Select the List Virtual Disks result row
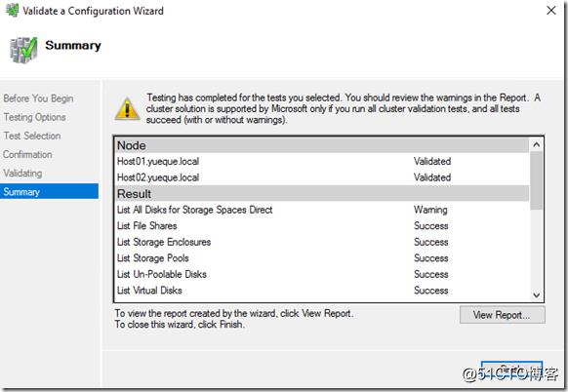Viewport: 568px width, 392px height. coord(322,291)
